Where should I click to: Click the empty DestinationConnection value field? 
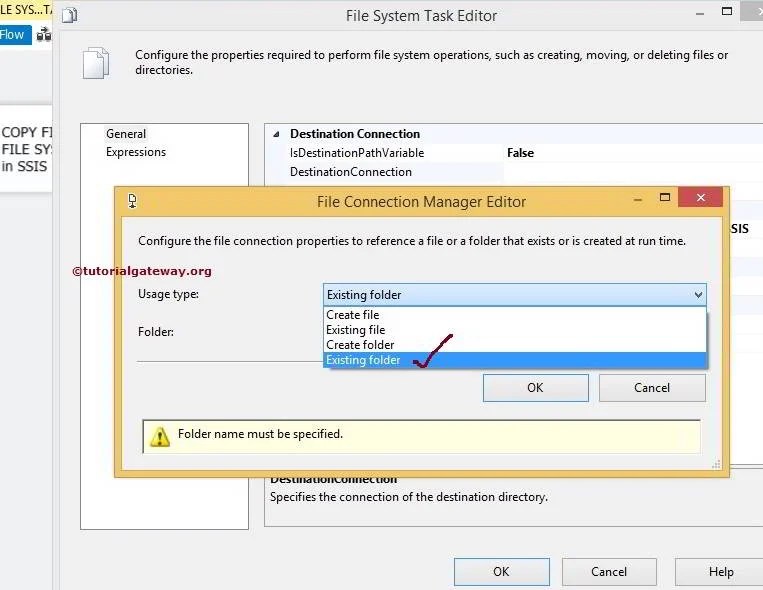(x=633, y=172)
